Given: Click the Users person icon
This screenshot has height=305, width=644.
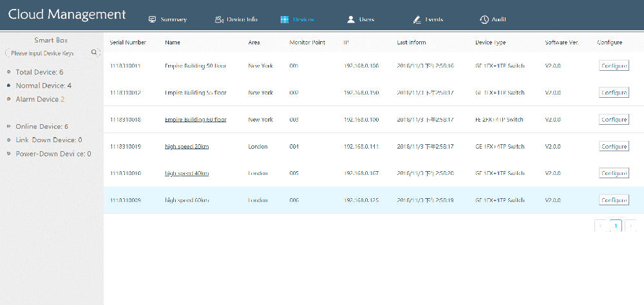Looking at the screenshot, I should 351,19.
